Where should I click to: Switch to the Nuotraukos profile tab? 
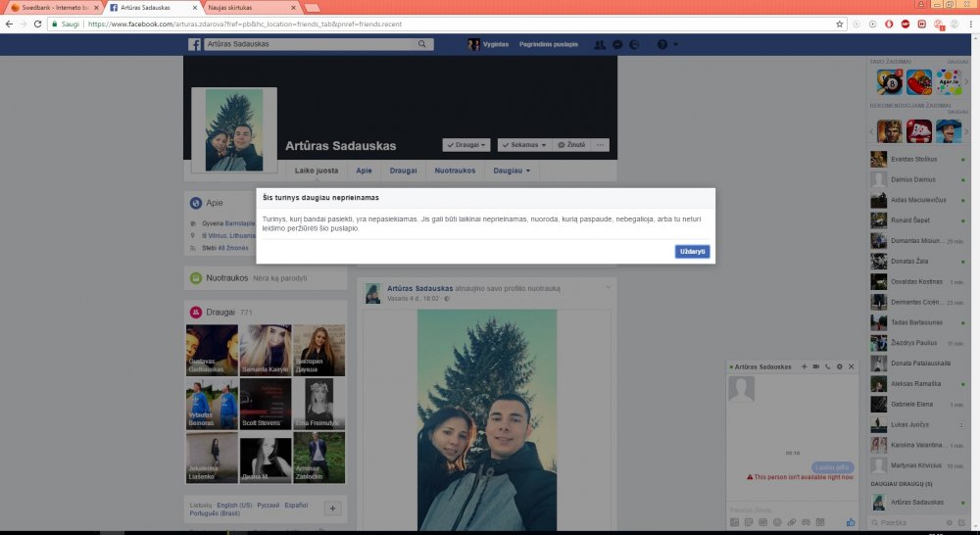coord(455,170)
